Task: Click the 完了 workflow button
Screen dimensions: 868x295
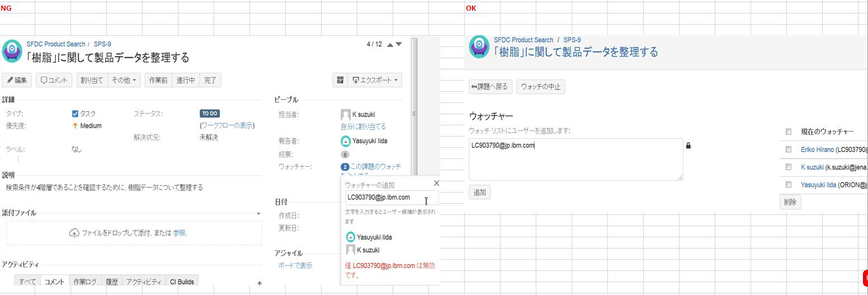Action: click(210, 80)
